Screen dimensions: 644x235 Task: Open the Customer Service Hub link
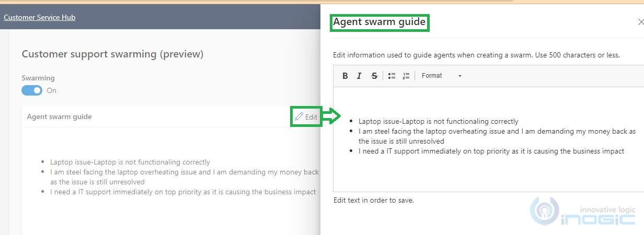tap(39, 17)
